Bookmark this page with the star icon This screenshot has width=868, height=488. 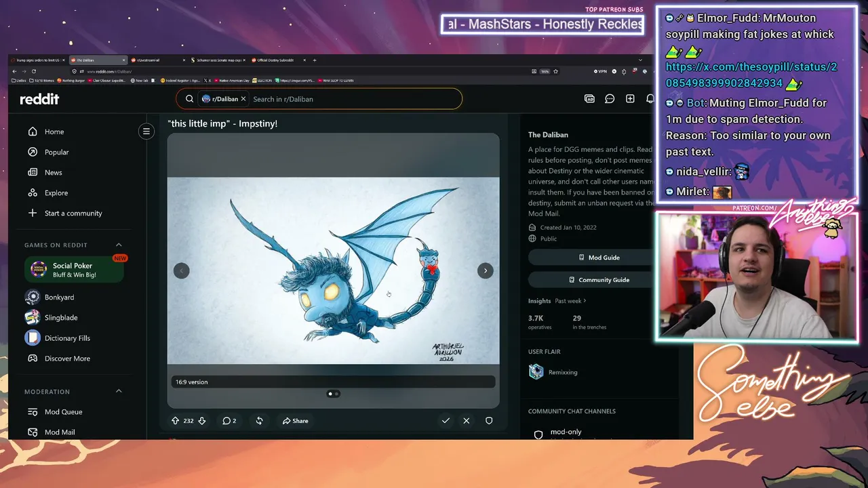556,71
